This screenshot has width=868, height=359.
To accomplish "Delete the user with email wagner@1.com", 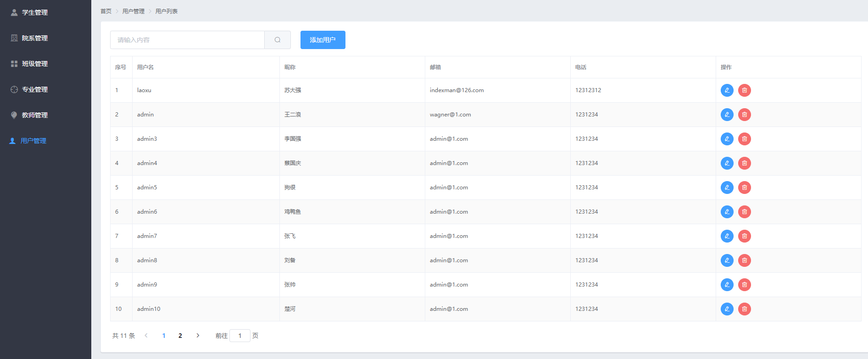I will 744,115.
